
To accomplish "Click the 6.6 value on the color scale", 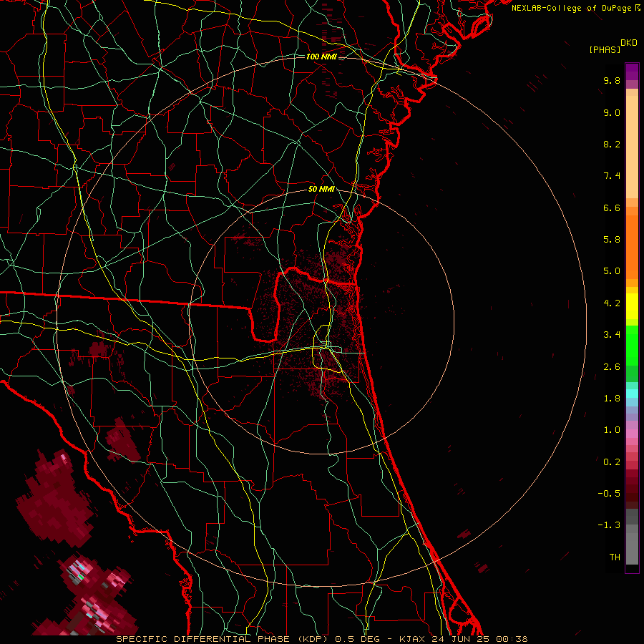I will [612, 208].
